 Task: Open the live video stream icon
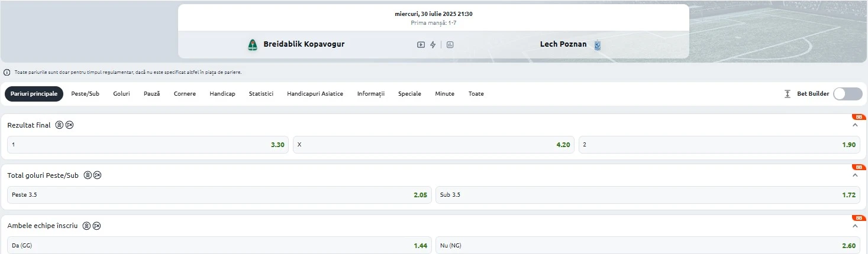(x=421, y=44)
